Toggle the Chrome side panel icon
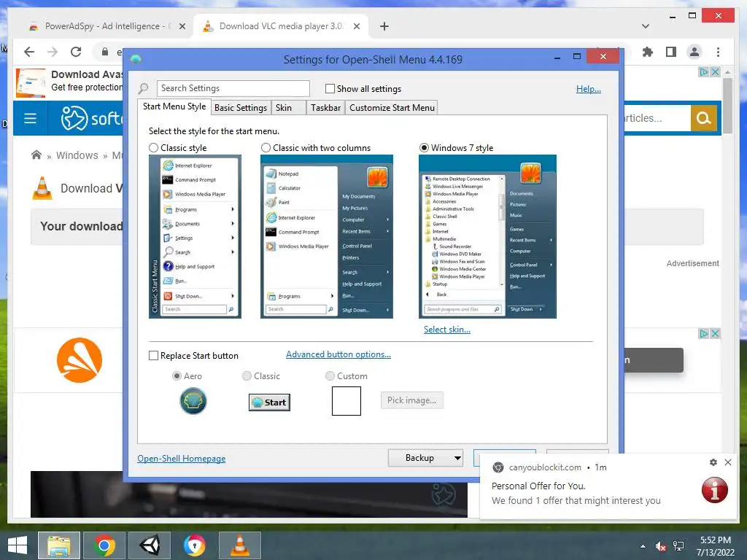This screenshot has width=747, height=560. (x=671, y=52)
